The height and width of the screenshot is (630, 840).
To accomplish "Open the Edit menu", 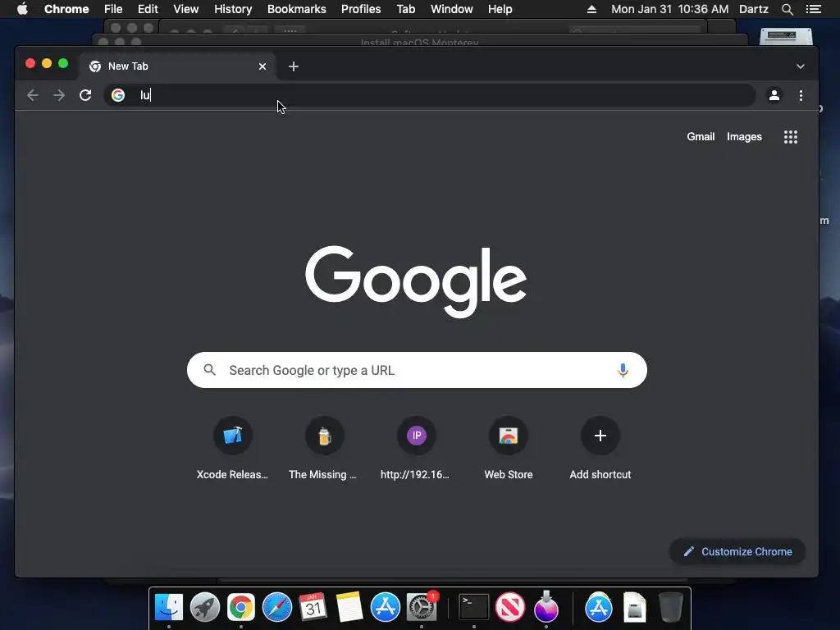I will (x=148, y=9).
